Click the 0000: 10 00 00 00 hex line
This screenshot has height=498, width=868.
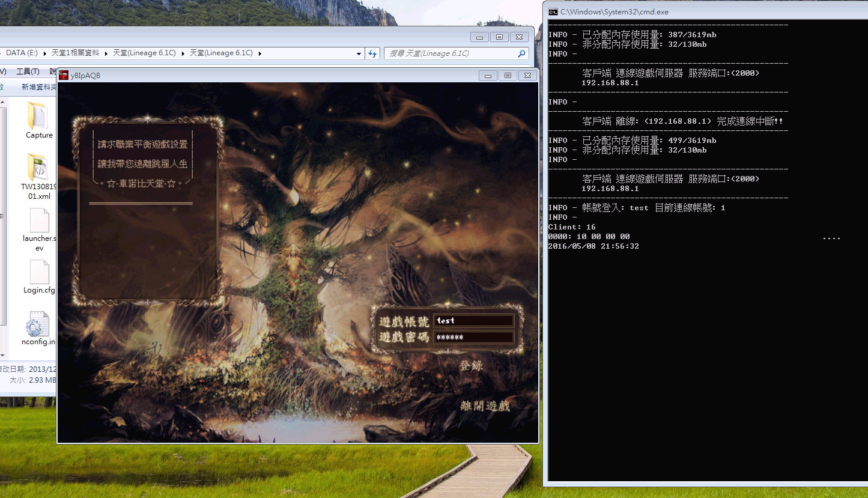[x=589, y=237]
